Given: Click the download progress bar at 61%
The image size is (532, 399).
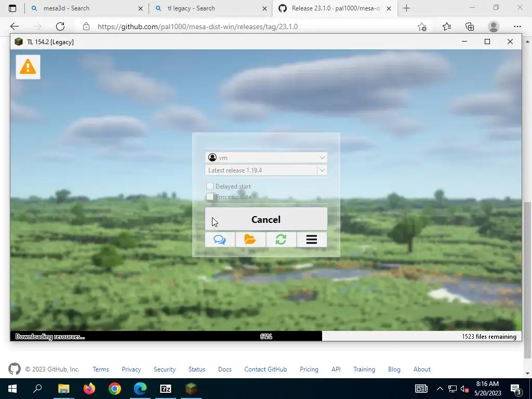Looking at the screenshot, I should point(266,336).
